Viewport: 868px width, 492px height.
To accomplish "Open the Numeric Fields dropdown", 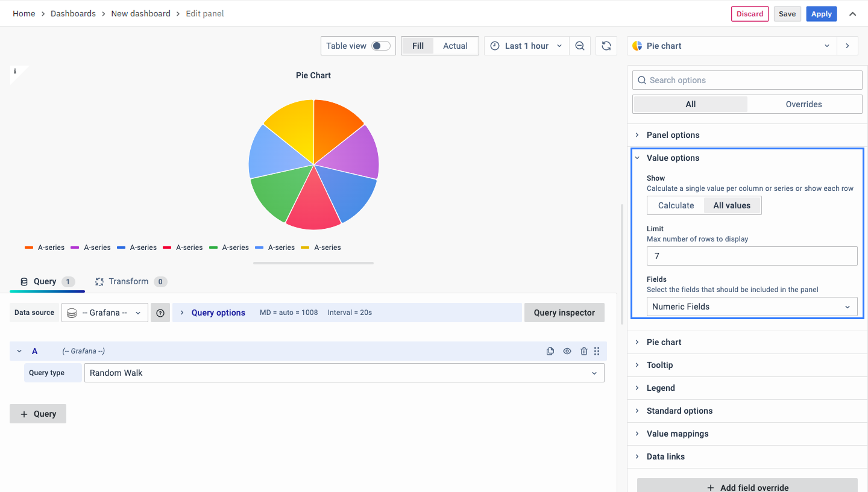I will 752,307.
